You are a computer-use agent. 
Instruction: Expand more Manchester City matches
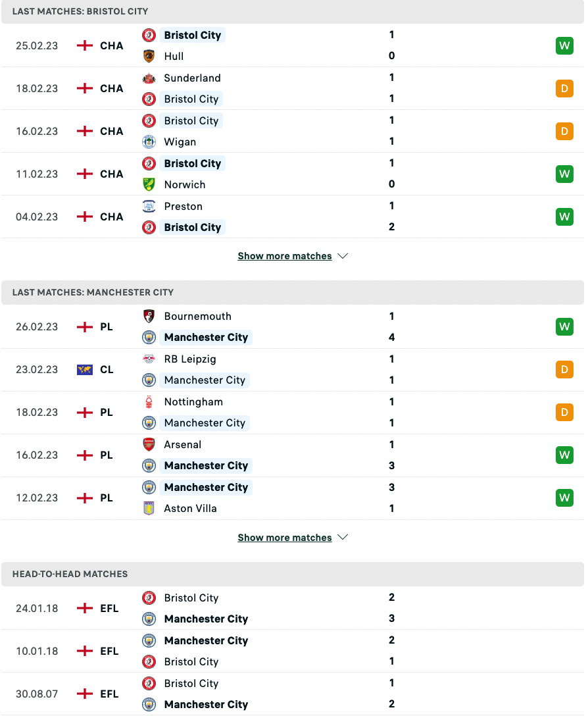[x=285, y=538]
